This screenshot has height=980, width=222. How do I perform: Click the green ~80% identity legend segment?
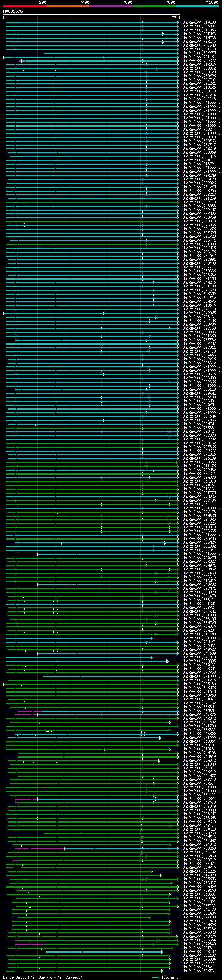tap(154, 6)
